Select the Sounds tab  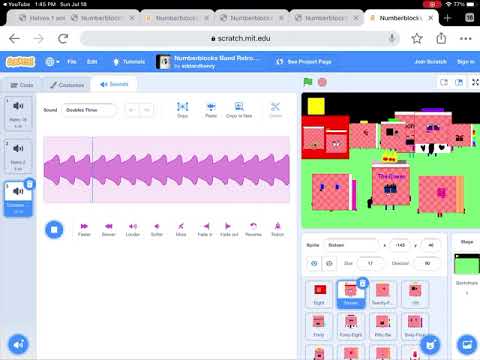114,84
